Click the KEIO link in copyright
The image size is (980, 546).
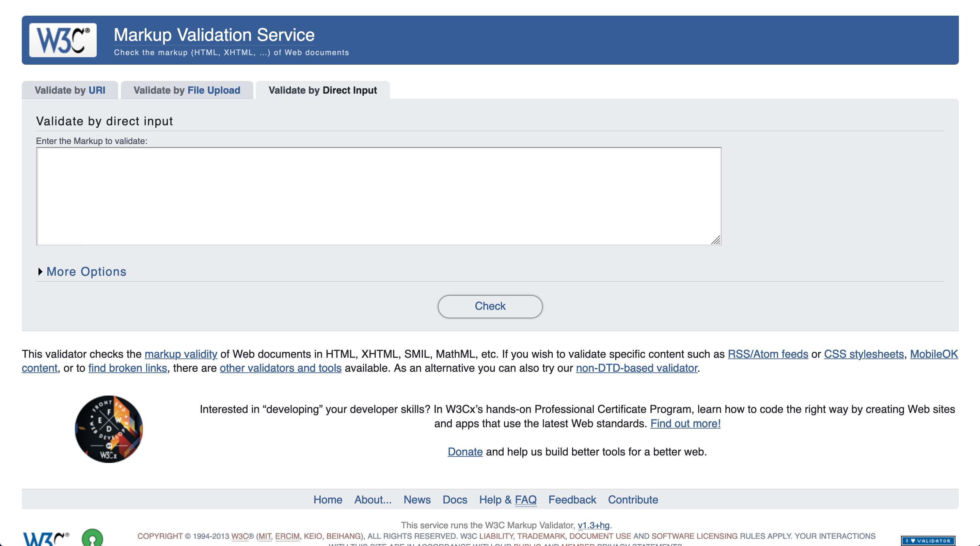[313, 536]
